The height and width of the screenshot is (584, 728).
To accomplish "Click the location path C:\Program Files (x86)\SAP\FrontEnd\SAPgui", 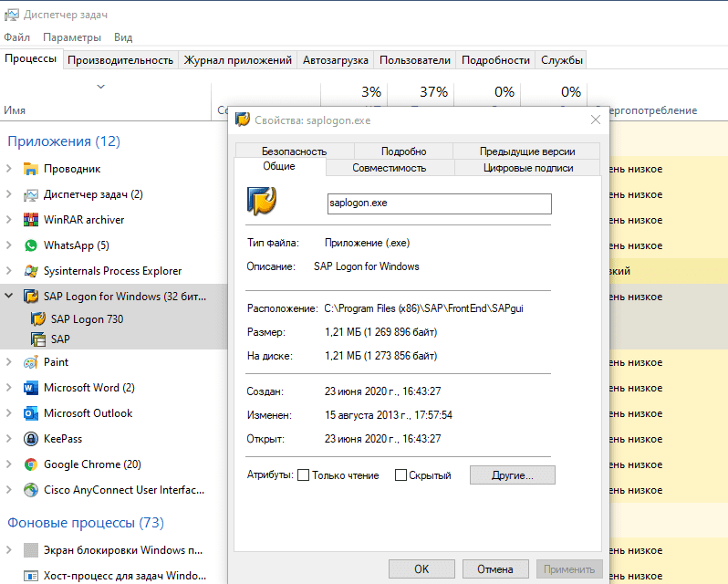I will [x=423, y=308].
